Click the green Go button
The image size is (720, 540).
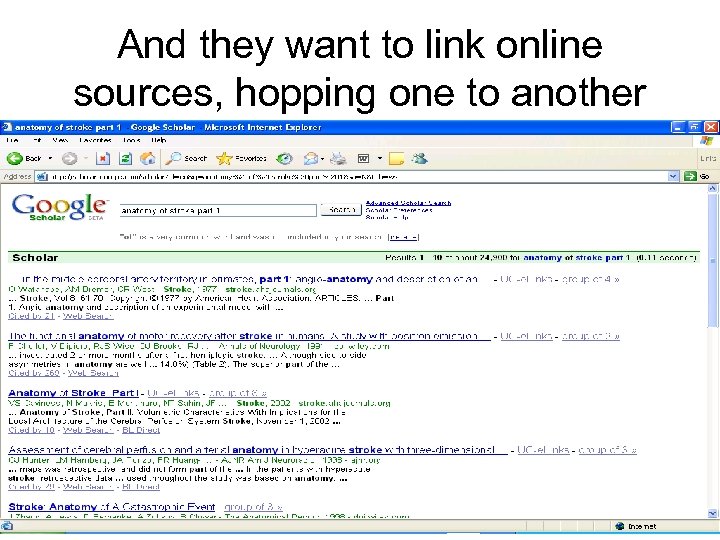[697, 176]
